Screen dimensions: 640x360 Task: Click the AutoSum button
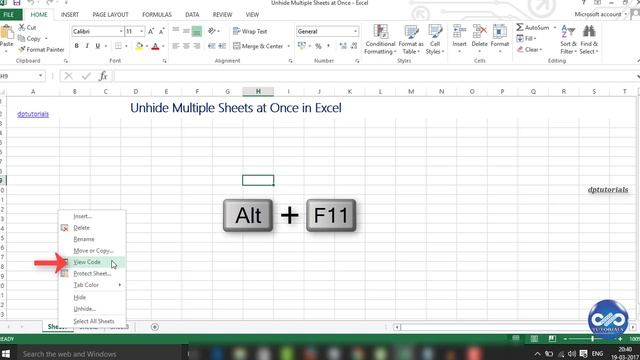click(533, 27)
